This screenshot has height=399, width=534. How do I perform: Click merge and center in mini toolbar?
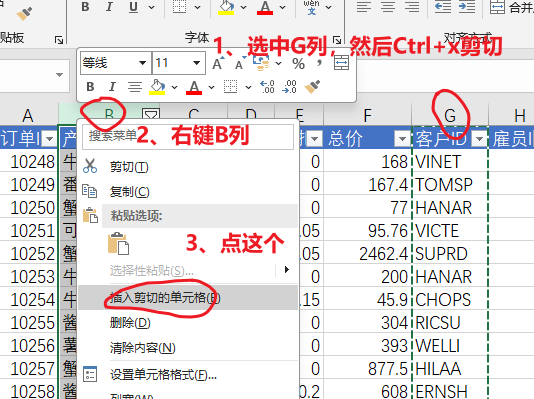341,63
